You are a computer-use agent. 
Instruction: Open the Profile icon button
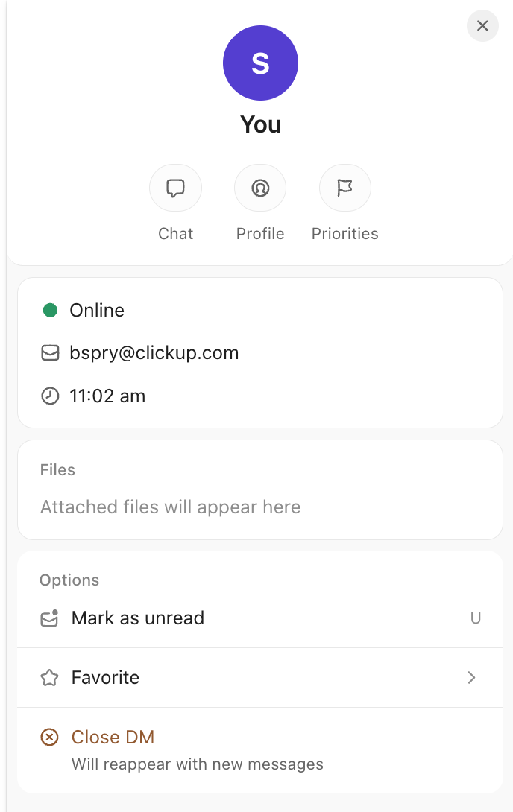pos(260,188)
